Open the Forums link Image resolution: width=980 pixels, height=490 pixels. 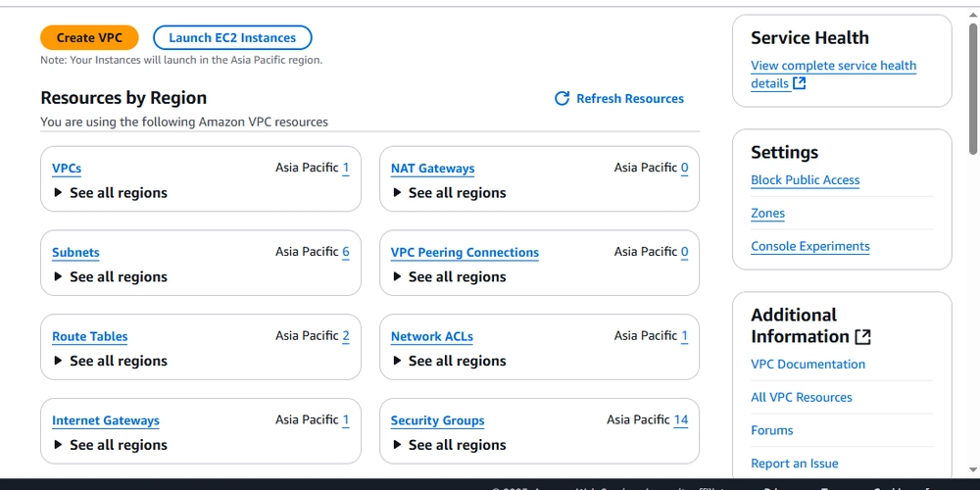coord(772,430)
